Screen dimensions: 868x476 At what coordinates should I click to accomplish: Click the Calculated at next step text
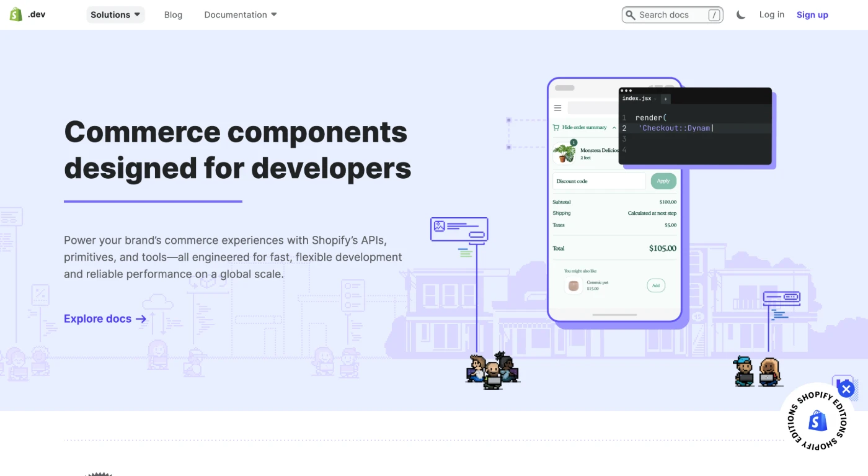pyautogui.click(x=652, y=213)
